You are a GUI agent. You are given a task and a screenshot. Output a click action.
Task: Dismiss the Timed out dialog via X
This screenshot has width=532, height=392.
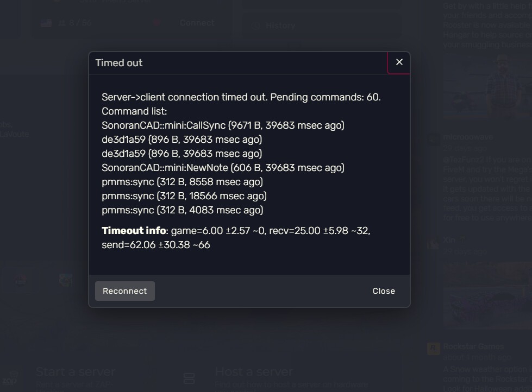[x=399, y=62]
